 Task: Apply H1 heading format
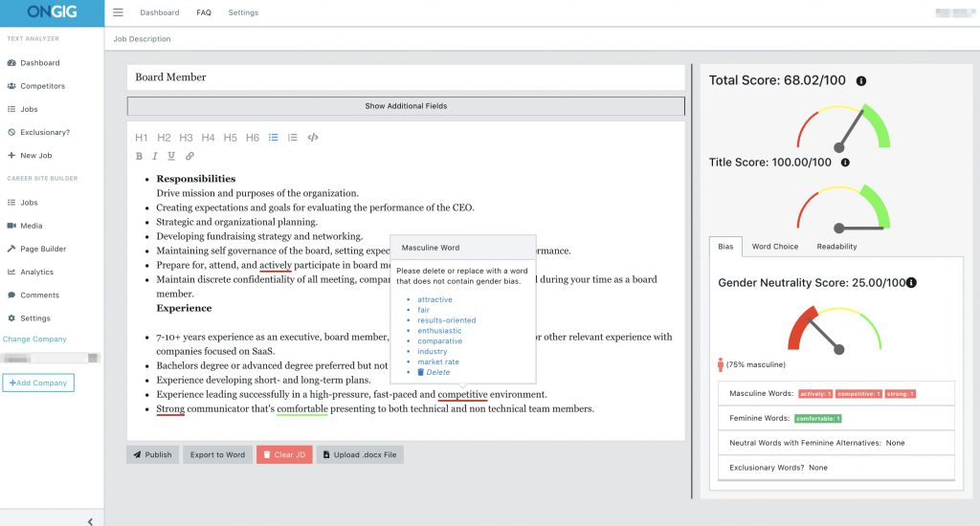coord(142,138)
